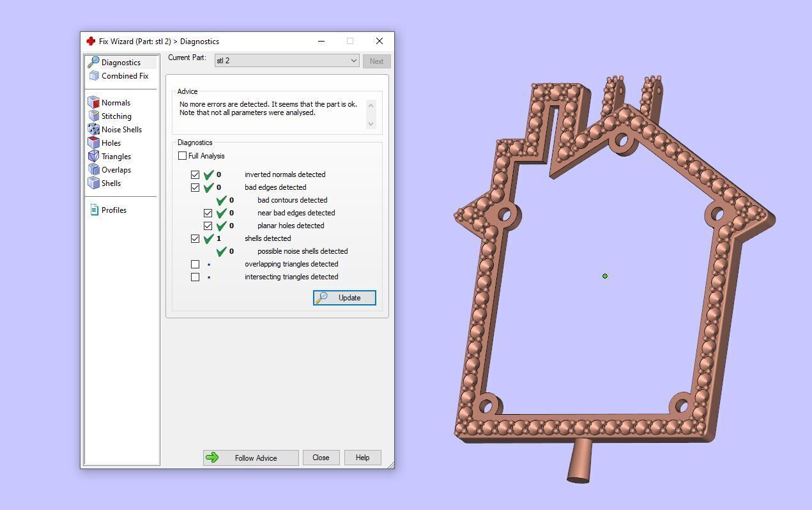The height and width of the screenshot is (510, 812).
Task: Click green checkmark beside possible noise shells
Action: (221, 251)
